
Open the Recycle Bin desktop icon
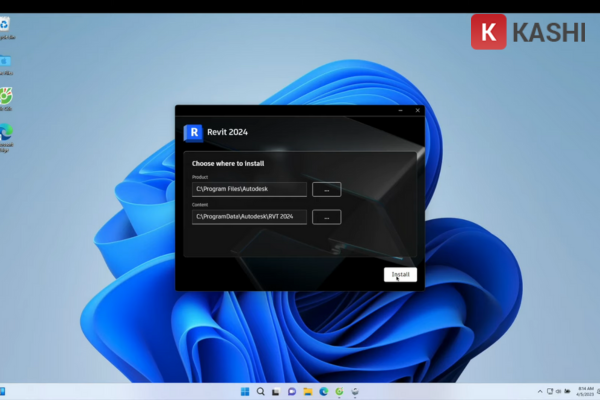(x=6, y=25)
